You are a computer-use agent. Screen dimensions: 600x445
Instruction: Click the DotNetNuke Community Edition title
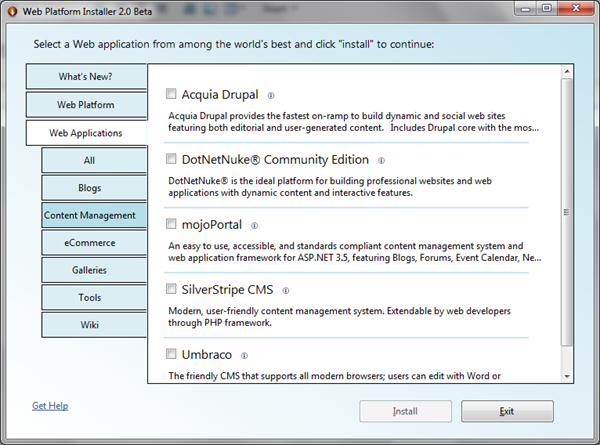coord(275,160)
